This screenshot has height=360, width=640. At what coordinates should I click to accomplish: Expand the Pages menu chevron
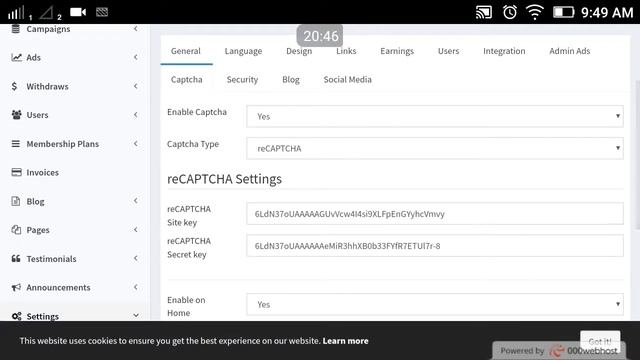click(136, 230)
